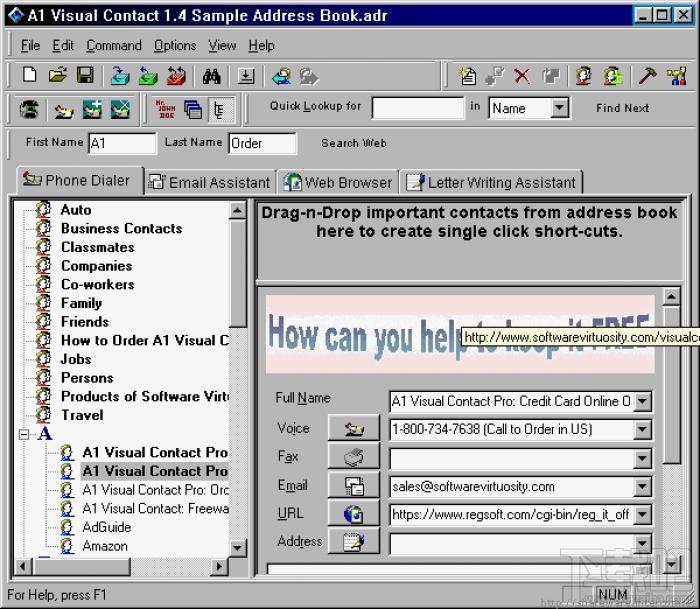Expand the URL field dropdown arrow
Screen dimensions: 700x609
[642, 515]
